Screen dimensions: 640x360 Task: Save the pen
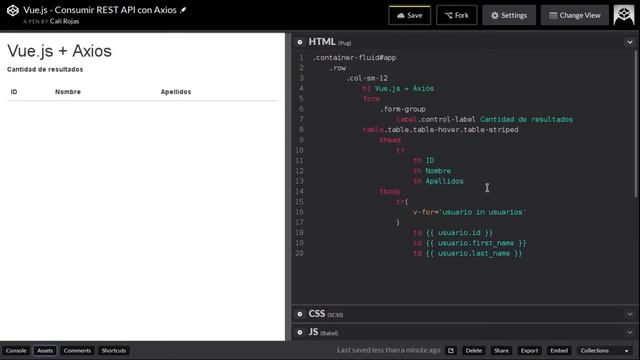tap(409, 16)
